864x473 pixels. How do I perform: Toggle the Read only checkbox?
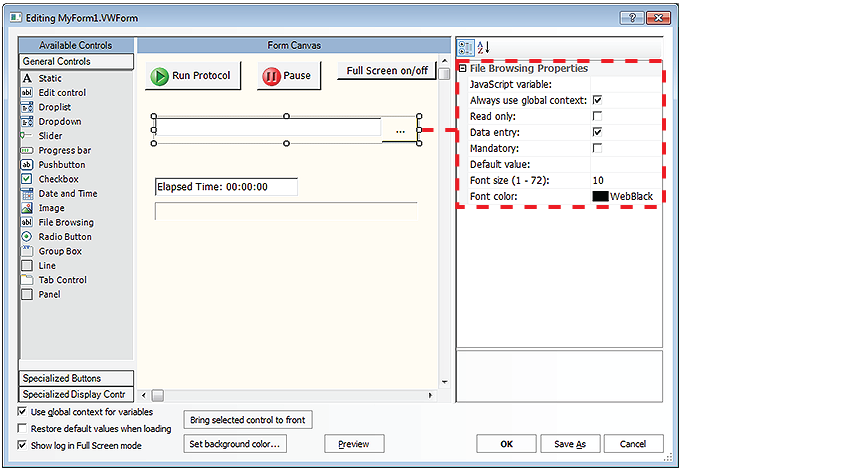click(x=597, y=116)
